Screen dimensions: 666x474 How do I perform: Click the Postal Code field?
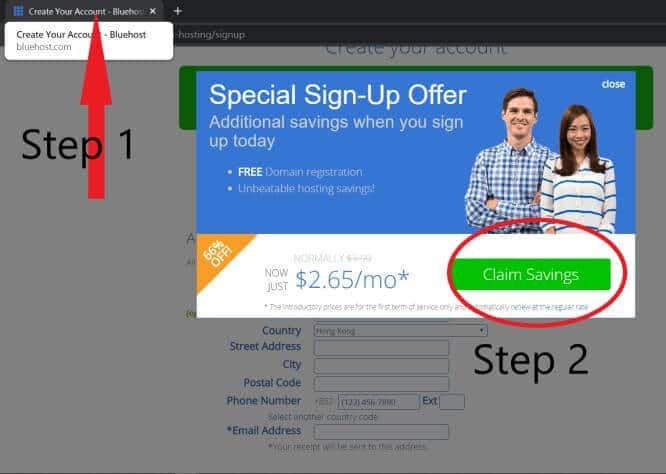[x=381, y=384]
